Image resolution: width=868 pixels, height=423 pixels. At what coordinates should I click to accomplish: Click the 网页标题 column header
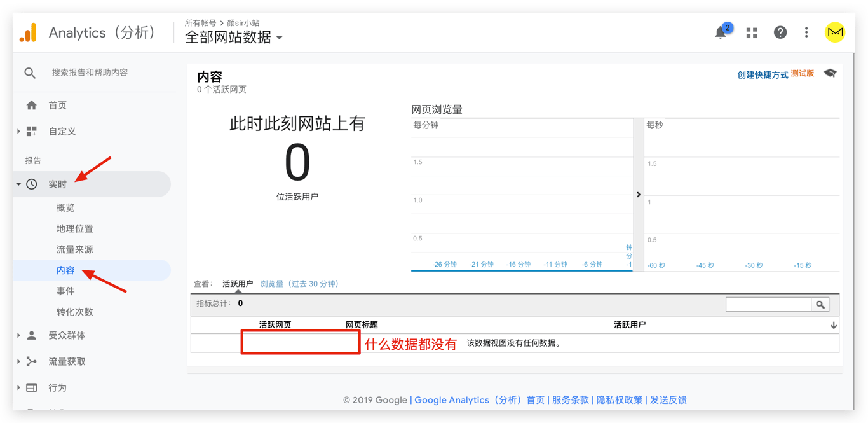click(x=362, y=325)
